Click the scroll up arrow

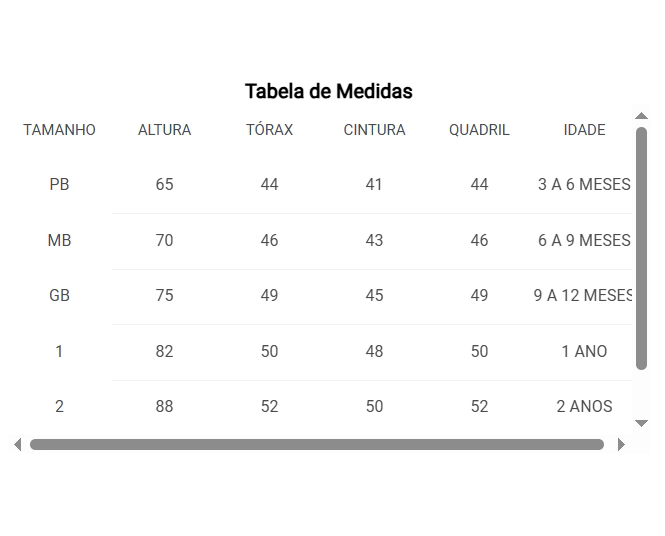(641, 116)
